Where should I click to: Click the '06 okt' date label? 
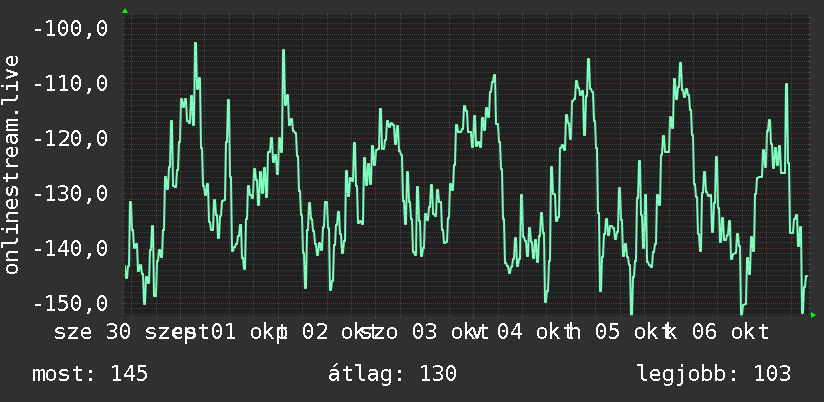tap(730, 333)
